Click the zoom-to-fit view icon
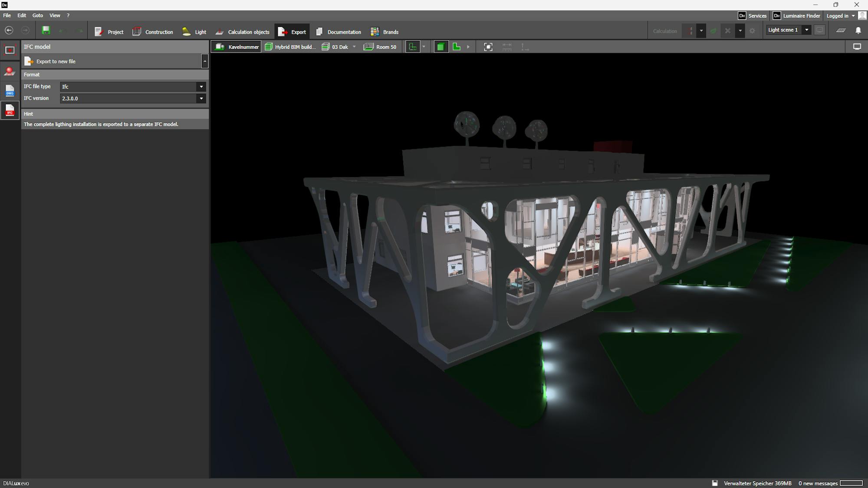Image resolution: width=868 pixels, height=488 pixels. click(x=488, y=47)
